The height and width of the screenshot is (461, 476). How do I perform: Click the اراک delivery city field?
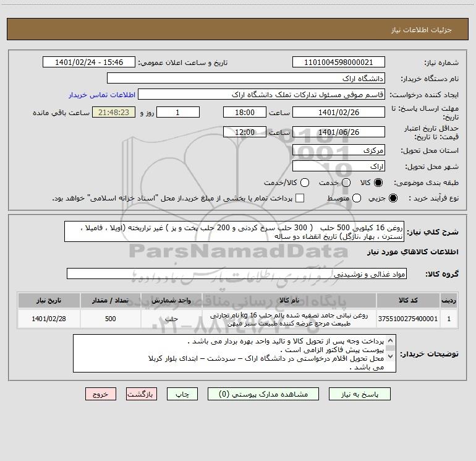[339, 166]
